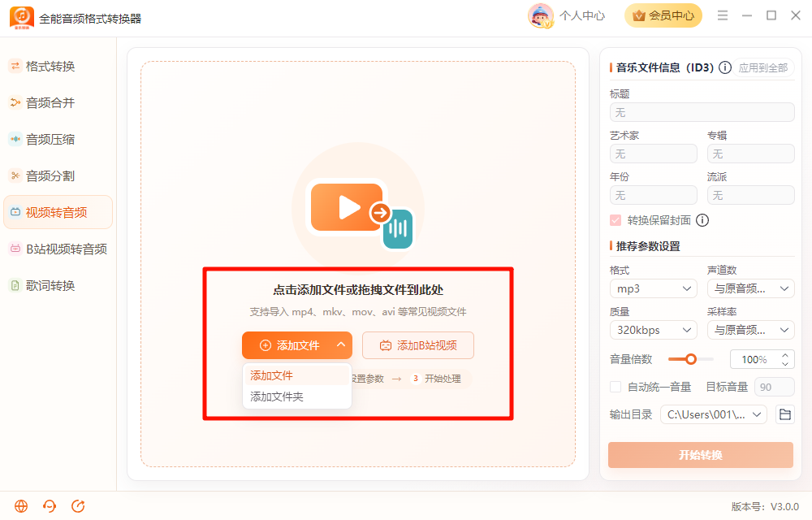
Task: Choose 添加文件夹 from the dropdown menu
Action: (297, 396)
